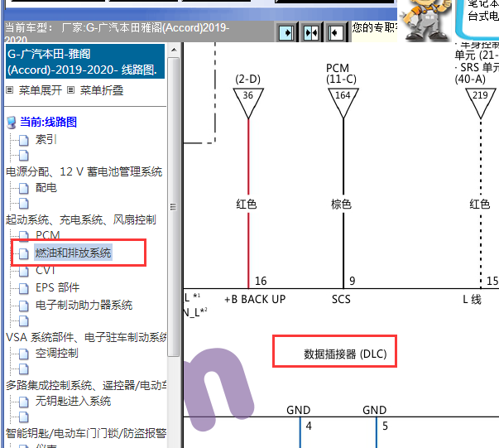Click the connector triangle numbered 164
The image size is (499, 448).
(343, 103)
